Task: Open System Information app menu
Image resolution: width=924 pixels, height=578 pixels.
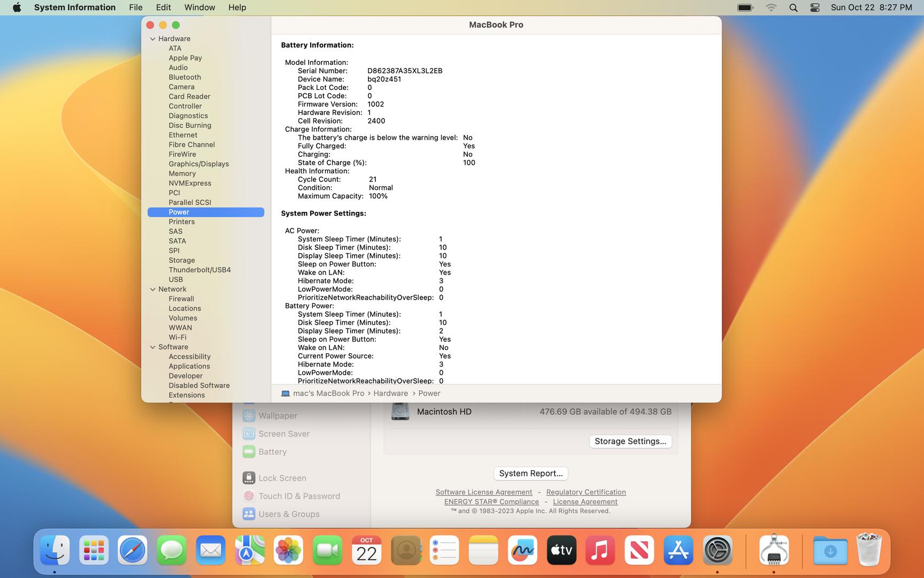Action: (x=75, y=7)
